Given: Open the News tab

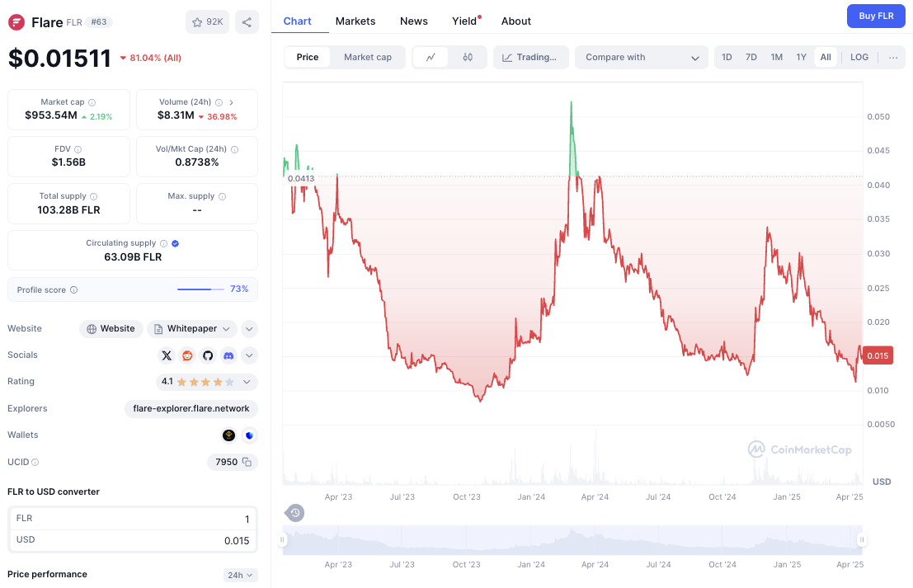Looking at the screenshot, I should [414, 21].
